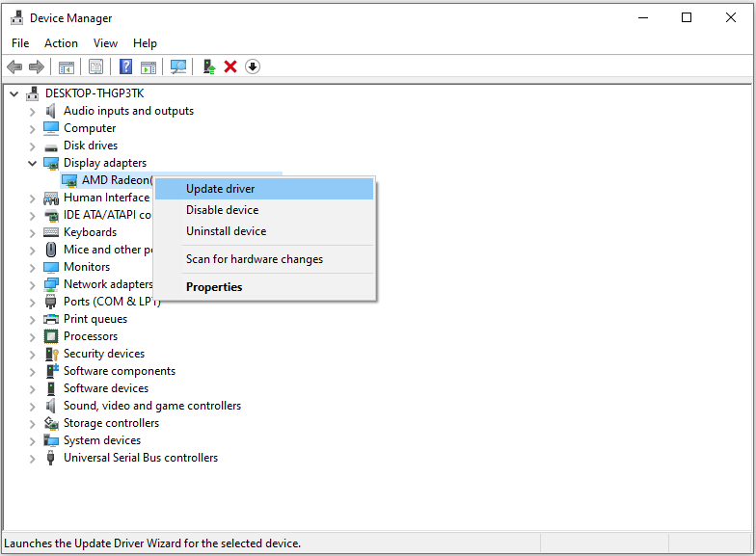Image resolution: width=756 pixels, height=556 pixels.
Task: Click the Scan for hardware changes toolbar icon
Action: tap(178, 66)
